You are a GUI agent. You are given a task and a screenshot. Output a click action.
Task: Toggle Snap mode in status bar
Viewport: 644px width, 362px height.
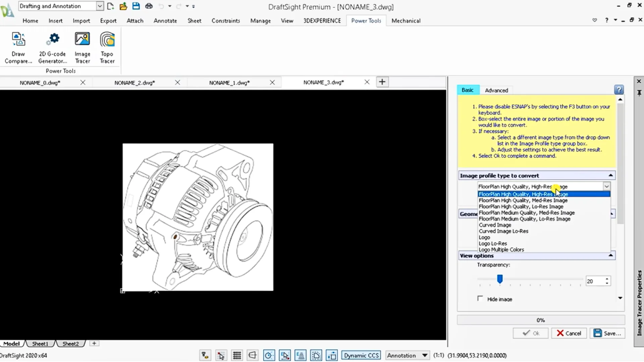(221, 355)
